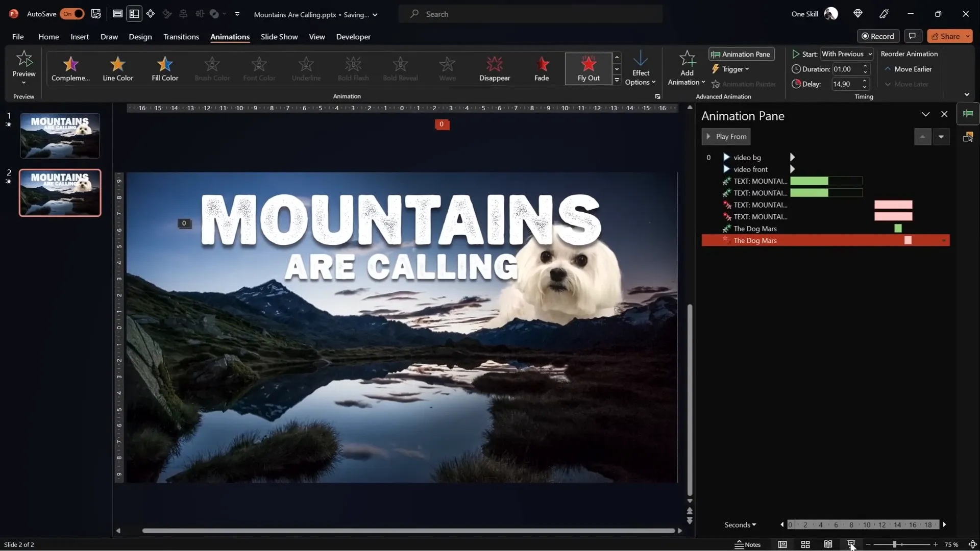The height and width of the screenshot is (551, 980).
Task: Select the video front animation entry
Action: pyautogui.click(x=825, y=169)
